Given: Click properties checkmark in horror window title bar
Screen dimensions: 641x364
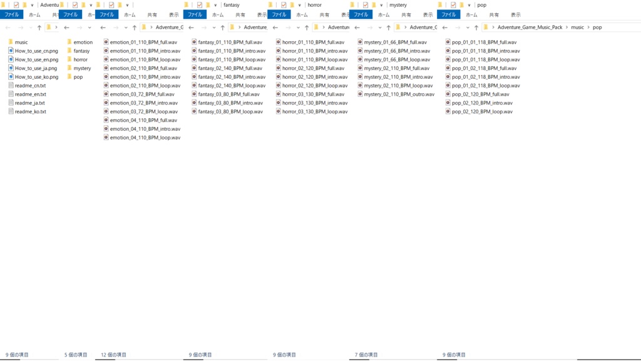Looking at the screenshot, I should pos(284,5).
